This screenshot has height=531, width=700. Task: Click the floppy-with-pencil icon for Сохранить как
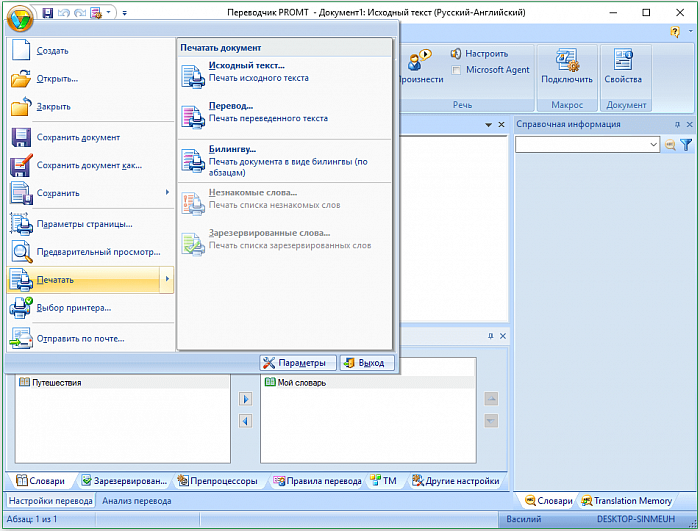(x=21, y=165)
